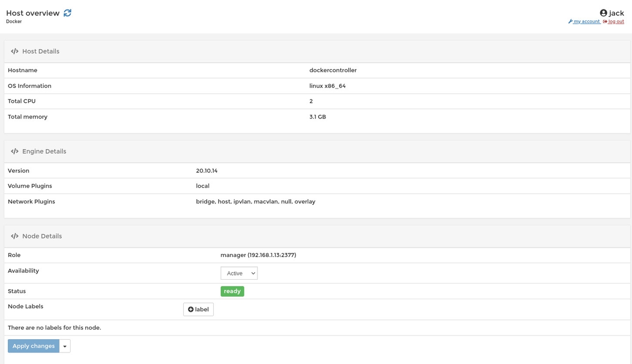Open the my account link
Viewport: 632px width, 364px height.
click(x=586, y=22)
